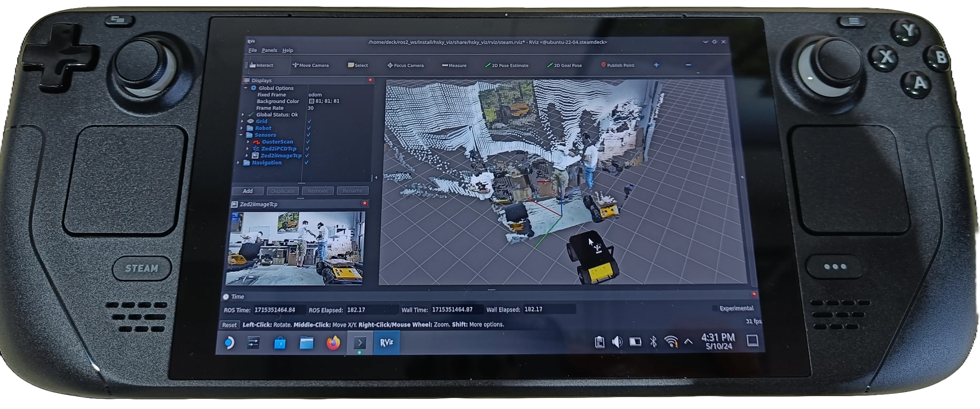Disable the OusterScan display checkbox
Screen dimensions: 980x409
tap(308, 142)
